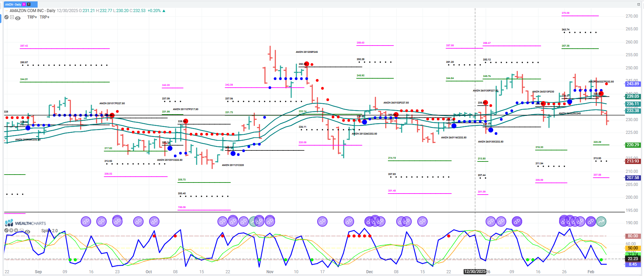Move Spike 2.0 panel down with arrow
Image resolution: width=644 pixels, height=276 pixels.
(11, 230)
